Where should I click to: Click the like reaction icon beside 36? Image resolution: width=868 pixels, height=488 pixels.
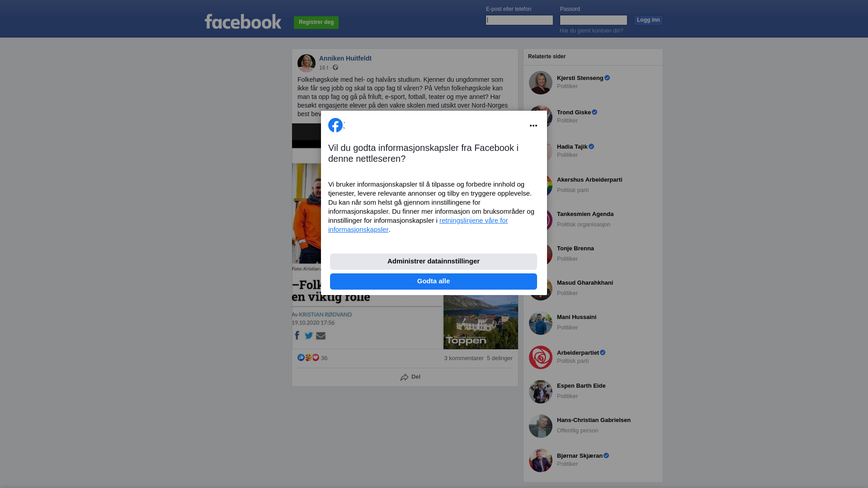[301, 357]
